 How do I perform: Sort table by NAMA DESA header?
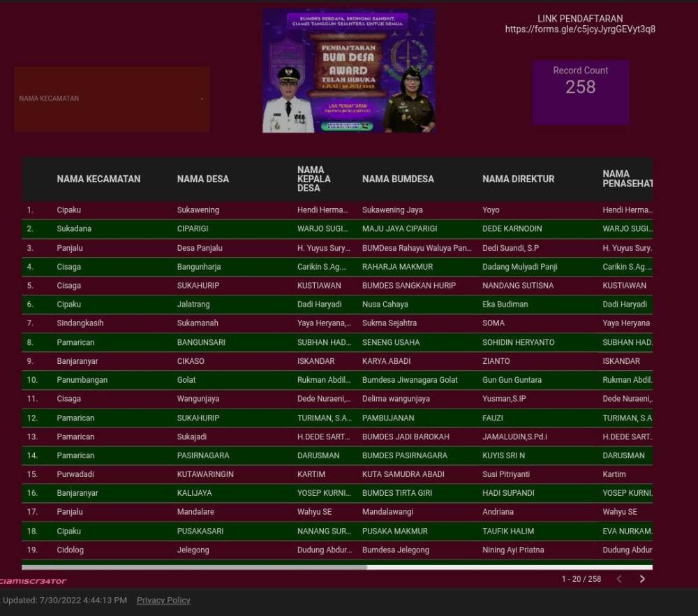click(x=202, y=179)
